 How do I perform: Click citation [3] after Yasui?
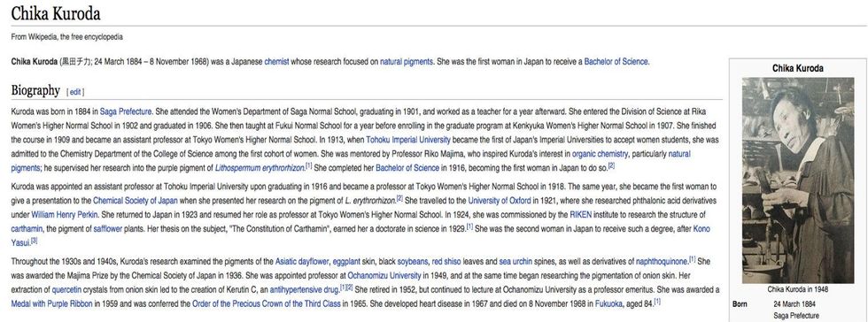click(x=34, y=240)
